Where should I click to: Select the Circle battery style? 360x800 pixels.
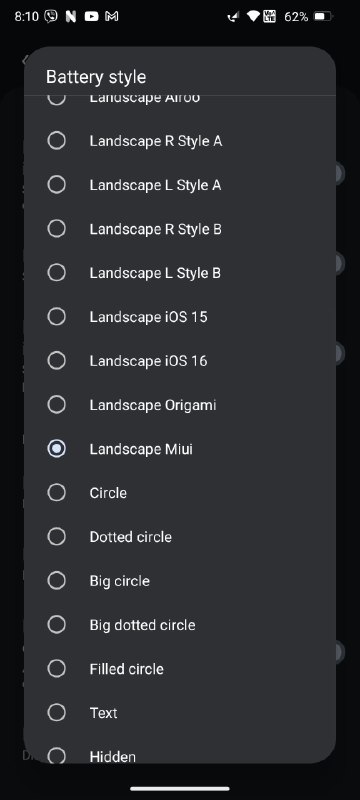[x=179, y=492]
